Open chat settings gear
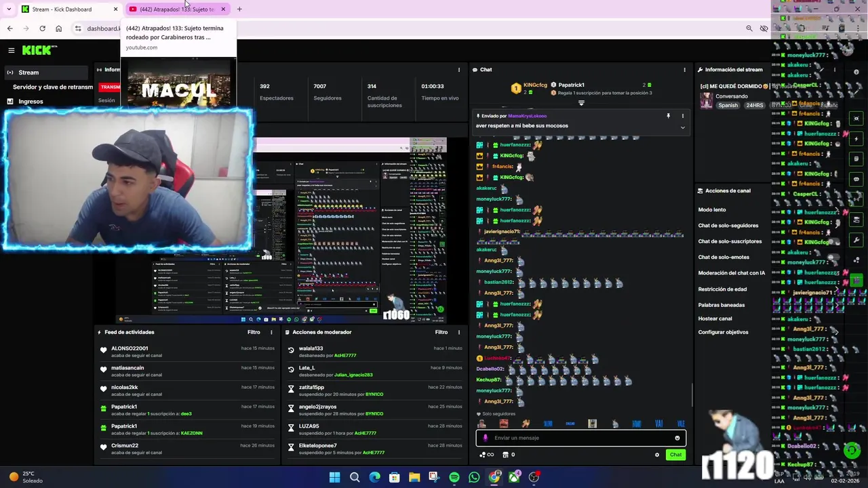868x488 pixels. point(656,455)
